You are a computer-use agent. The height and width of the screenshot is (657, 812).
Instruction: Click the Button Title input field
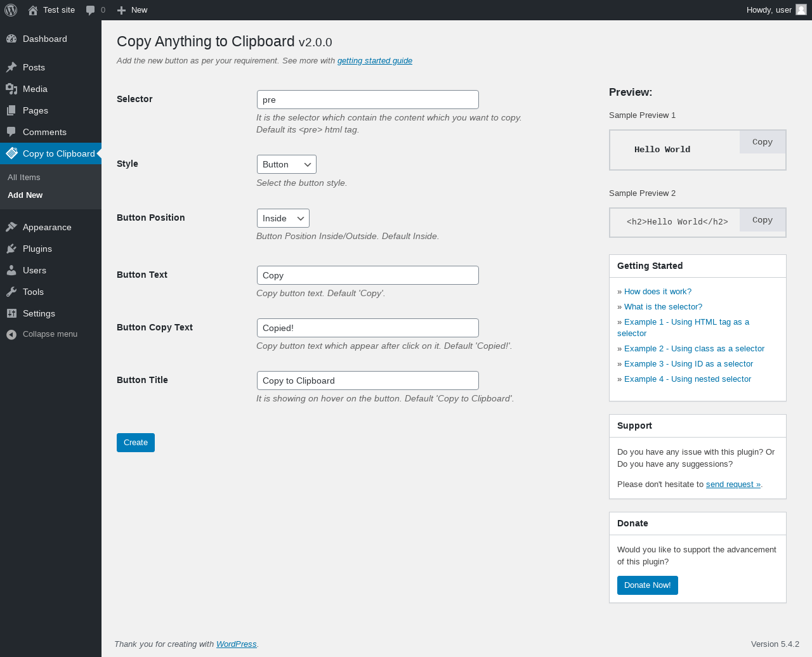368,381
